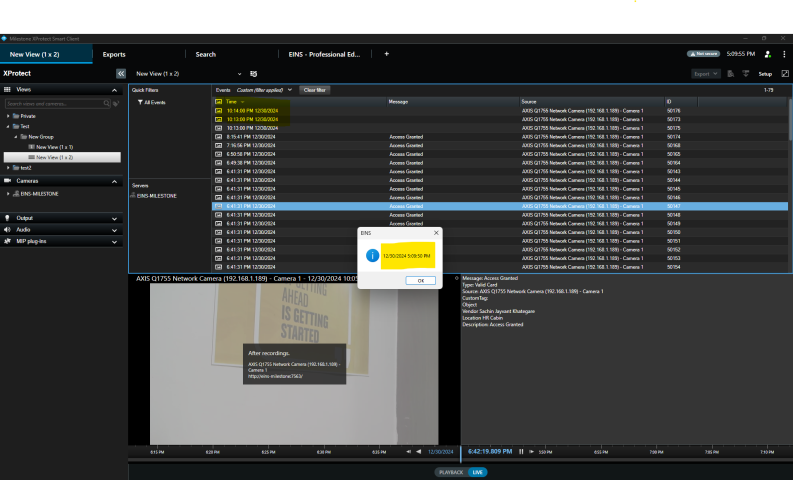
Task: Click the user profile icon in the header
Action: (x=767, y=54)
